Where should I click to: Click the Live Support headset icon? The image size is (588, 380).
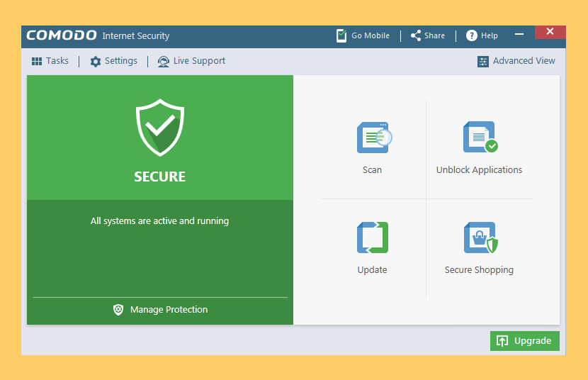click(164, 62)
